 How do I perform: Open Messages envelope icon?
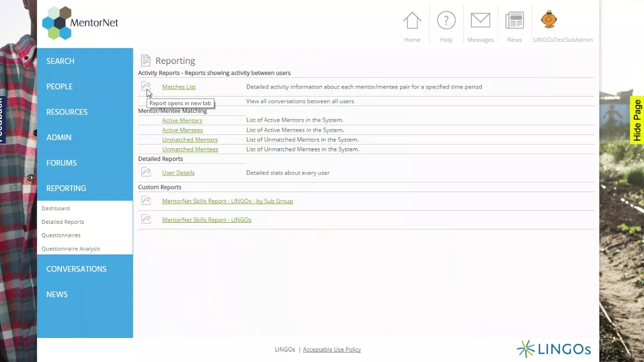480,20
